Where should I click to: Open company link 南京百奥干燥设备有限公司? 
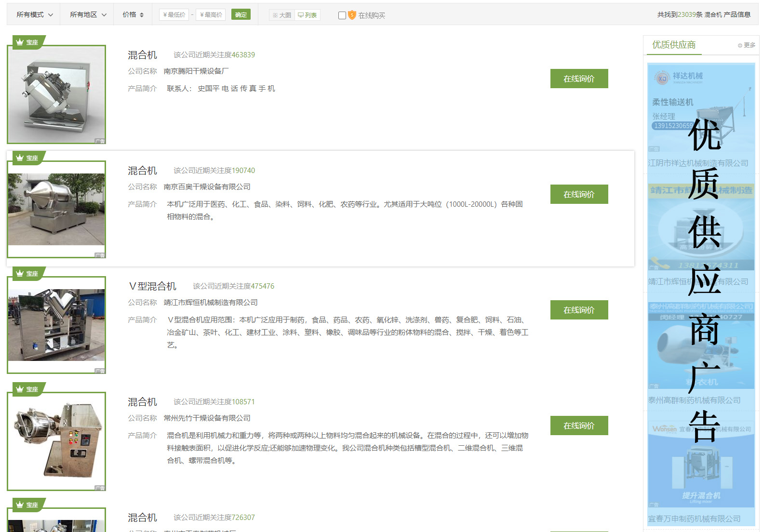(207, 187)
